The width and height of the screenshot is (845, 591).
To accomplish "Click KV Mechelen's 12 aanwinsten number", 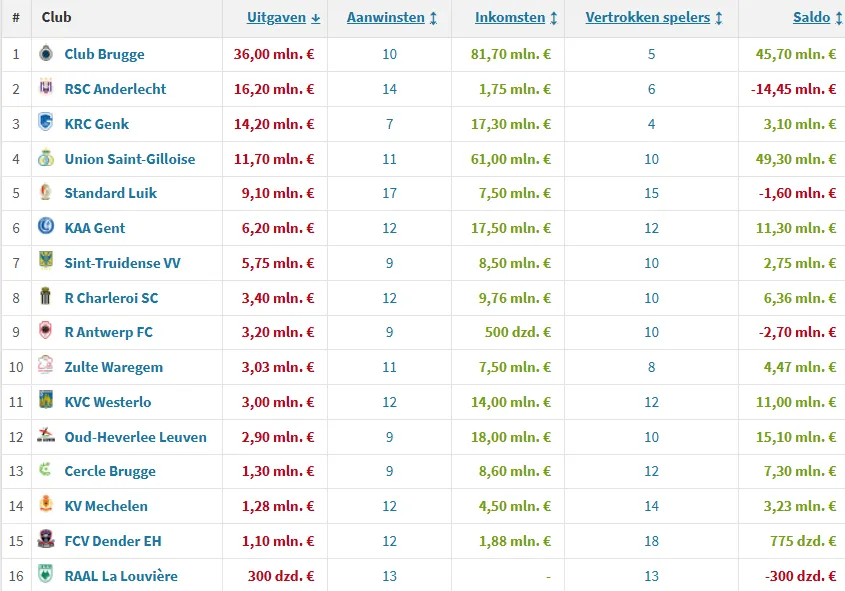I will click(x=389, y=506).
